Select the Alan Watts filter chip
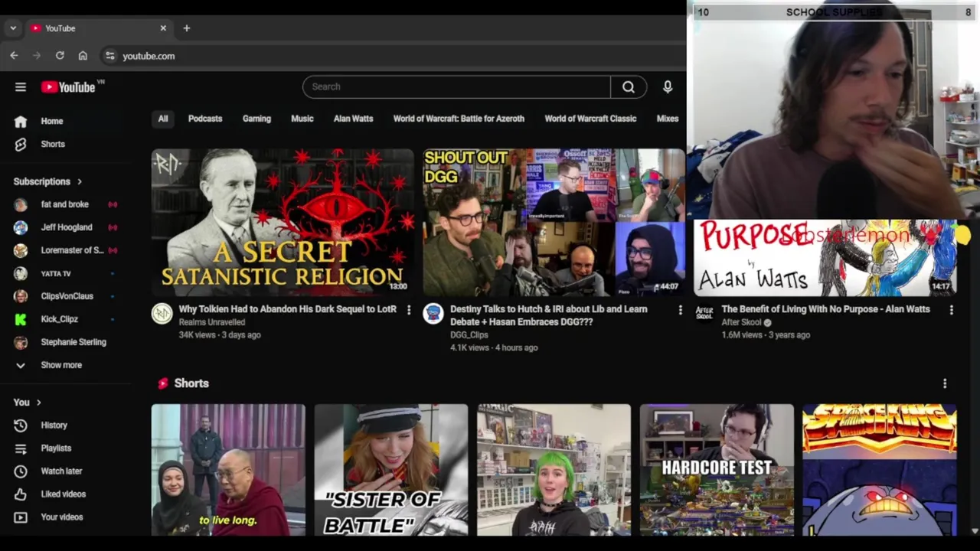980x551 pixels. [x=353, y=119]
